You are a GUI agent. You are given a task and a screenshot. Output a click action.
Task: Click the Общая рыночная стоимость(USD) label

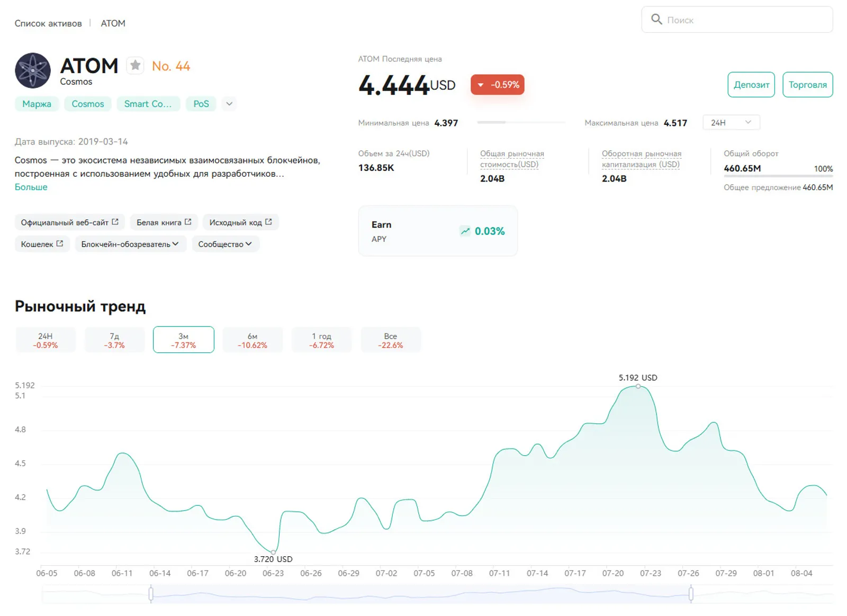512,159
